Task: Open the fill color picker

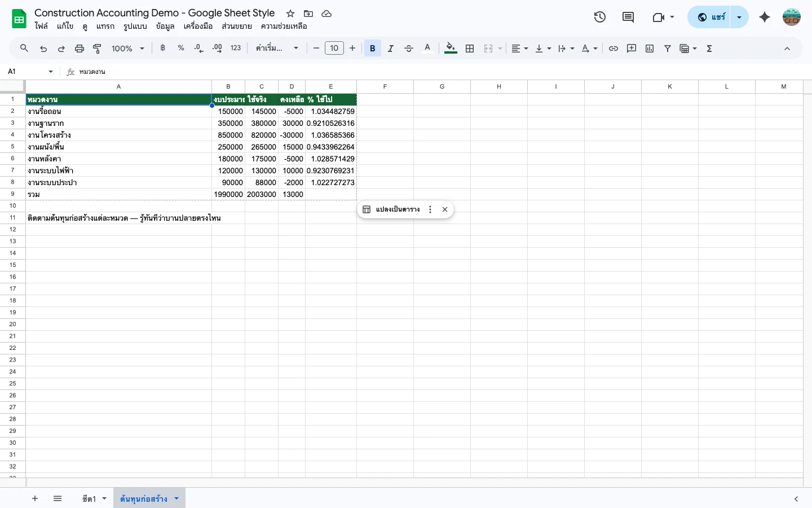Action: tap(451, 49)
